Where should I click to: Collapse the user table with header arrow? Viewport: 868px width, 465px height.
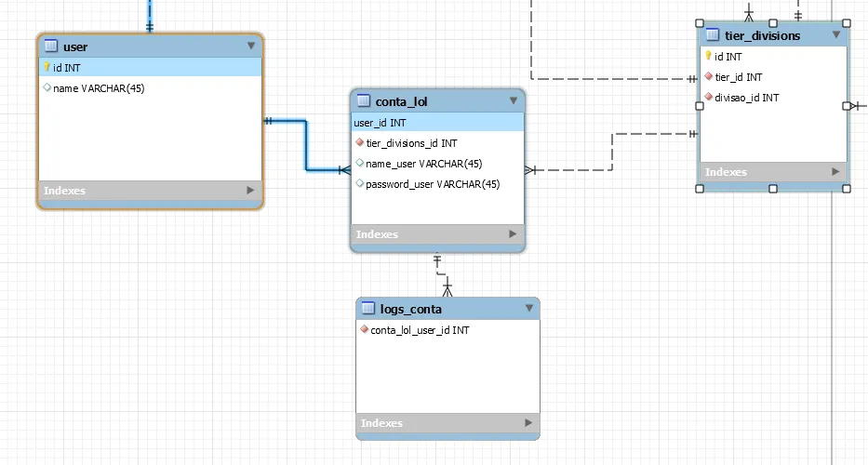point(251,46)
